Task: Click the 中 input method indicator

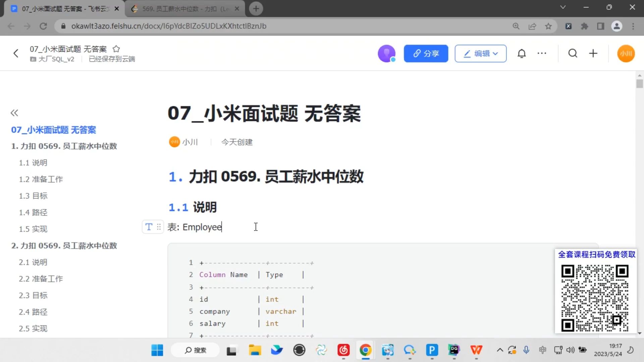Action: (542, 350)
